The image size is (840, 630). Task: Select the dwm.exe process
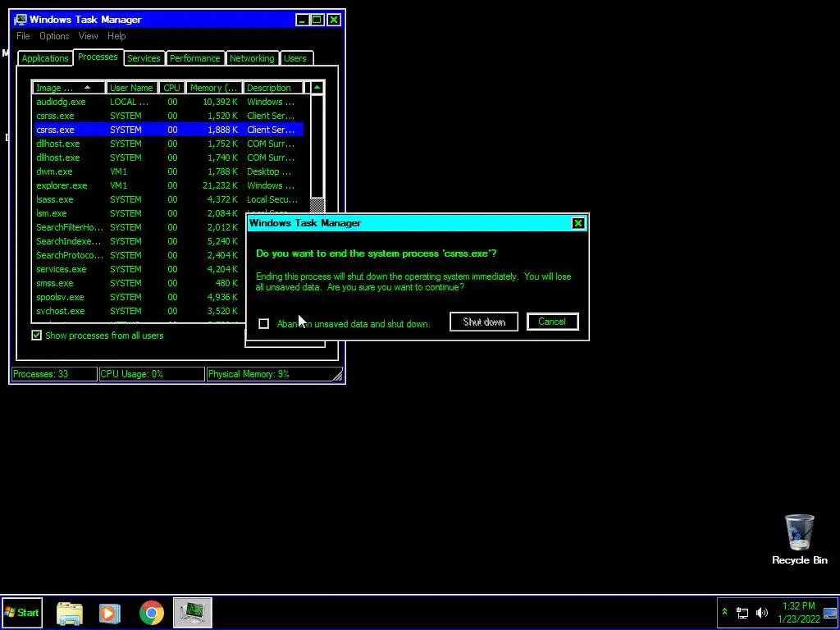point(169,171)
